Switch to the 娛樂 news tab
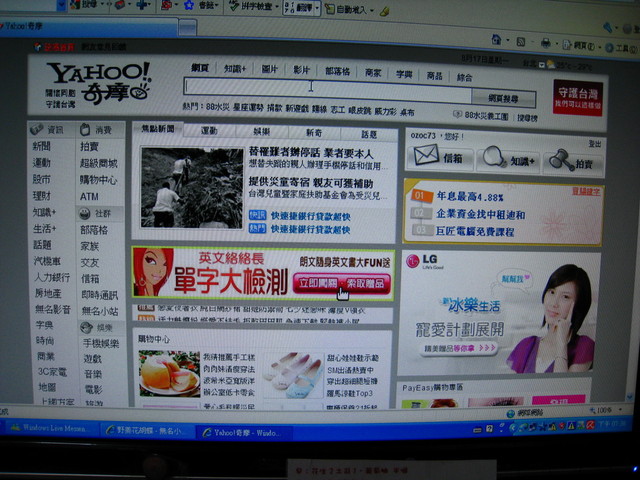The image size is (640, 480). (x=262, y=132)
